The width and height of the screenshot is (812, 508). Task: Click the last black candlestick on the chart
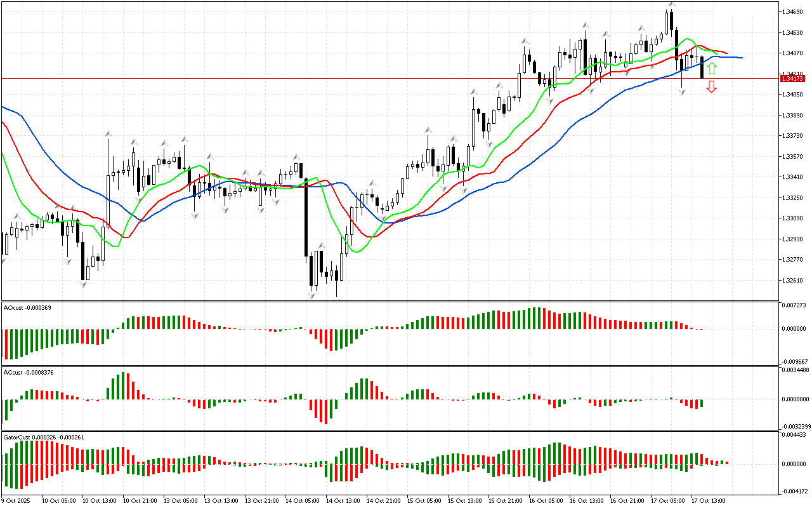pos(702,67)
